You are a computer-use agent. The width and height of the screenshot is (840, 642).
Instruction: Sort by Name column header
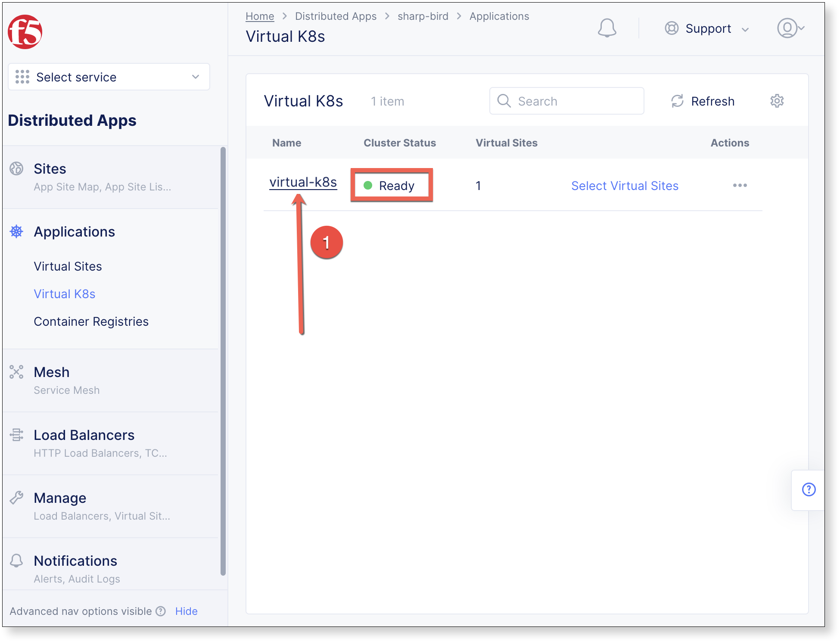click(x=286, y=143)
